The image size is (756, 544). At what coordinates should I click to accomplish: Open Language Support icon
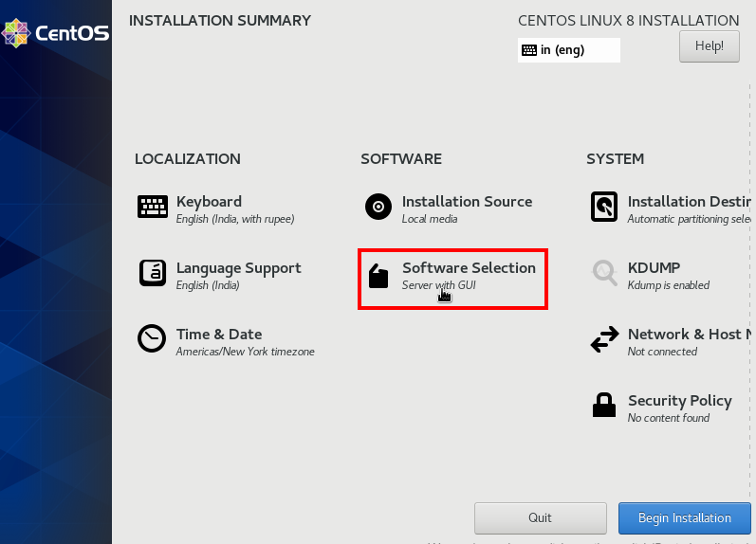pyautogui.click(x=152, y=273)
